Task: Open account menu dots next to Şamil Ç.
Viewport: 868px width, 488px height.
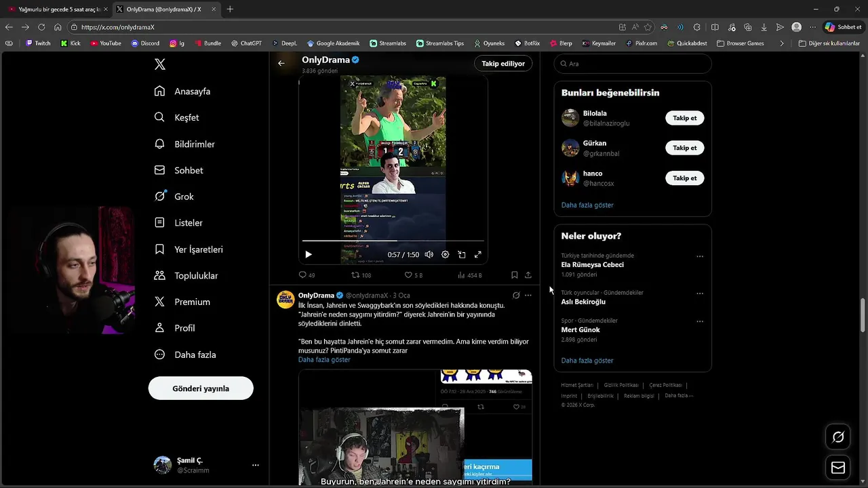Action: [x=256, y=465]
